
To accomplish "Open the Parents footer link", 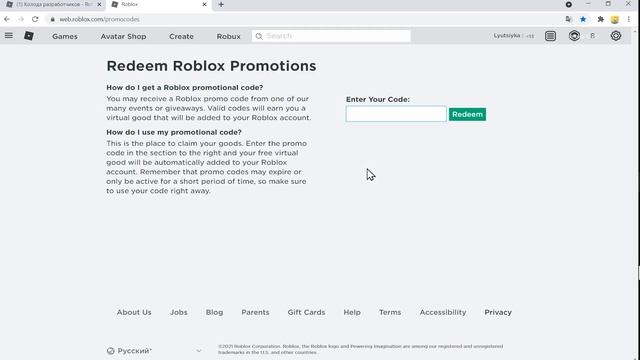I will (x=255, y=312).
